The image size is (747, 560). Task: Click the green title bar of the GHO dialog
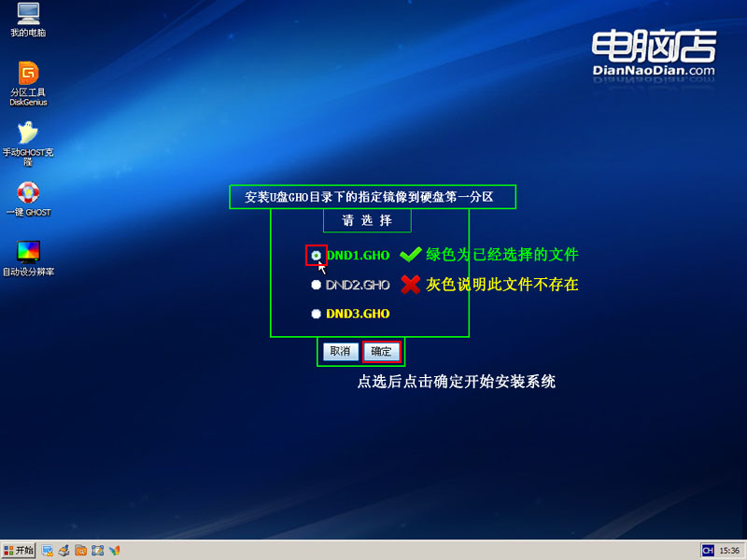pos(373,196)
